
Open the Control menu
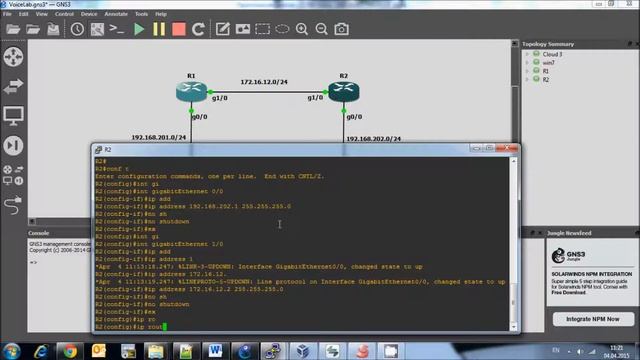tap(64, 14)
